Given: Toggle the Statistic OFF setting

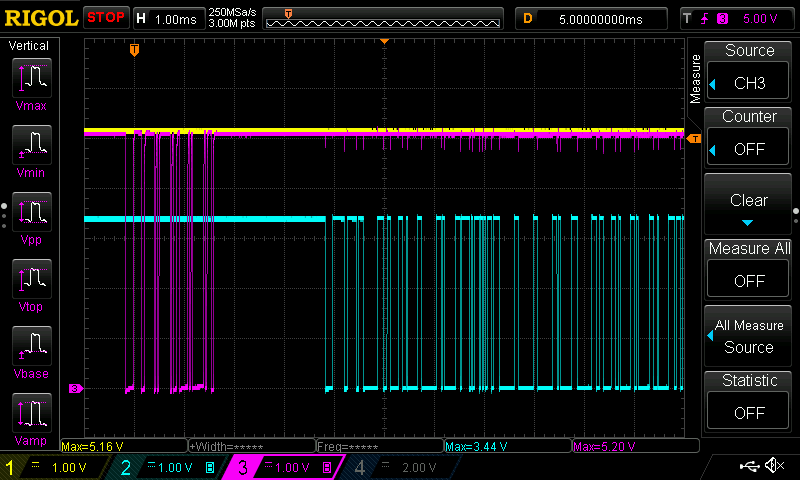Looking at the screenshot, I should click(x=748, y=412).
